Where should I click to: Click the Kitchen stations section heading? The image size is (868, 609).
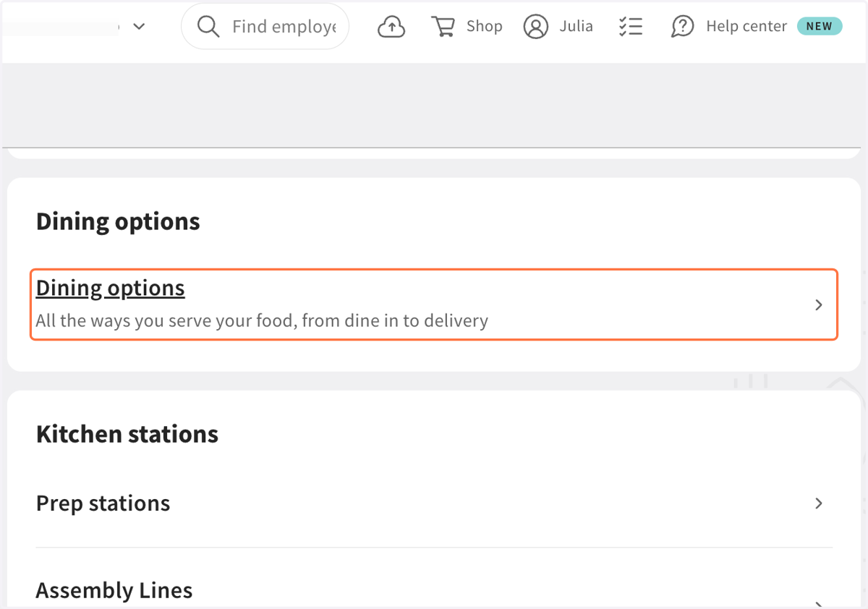pos(127,434)
